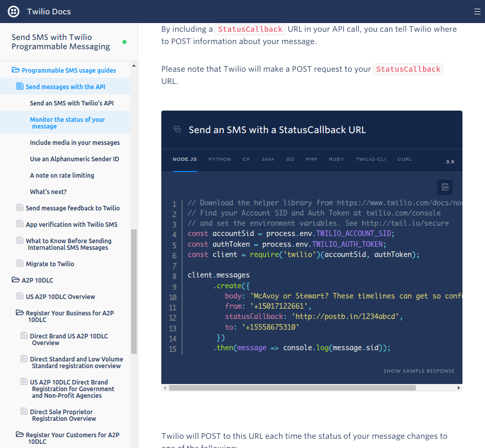Click page icon beside Send message feedback to Twilio
The width and height of the screenshot is (485, 448).
pyautogui.click(x=20, y=207)
